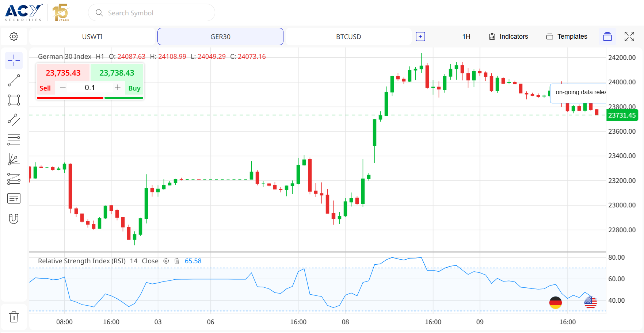Delete all drawings with trash icon
The image size is (644, 333).
click(x=14, y=317)
